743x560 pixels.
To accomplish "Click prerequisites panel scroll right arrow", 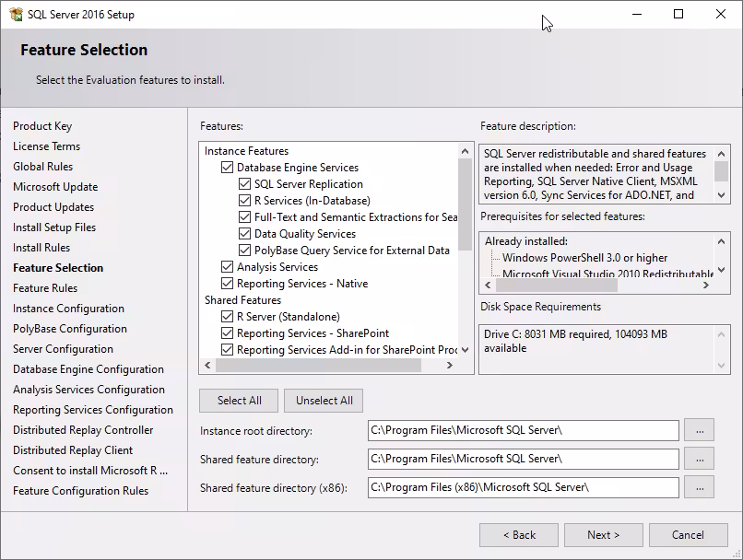I will tap(706, 285).
